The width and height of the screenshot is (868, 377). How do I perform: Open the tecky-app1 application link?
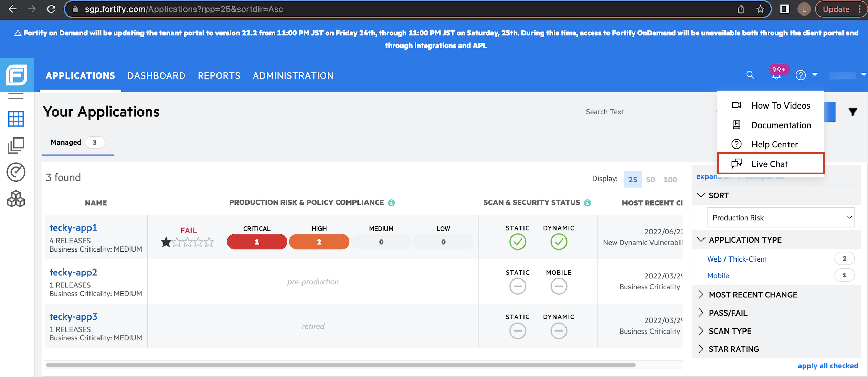(73, 227)
